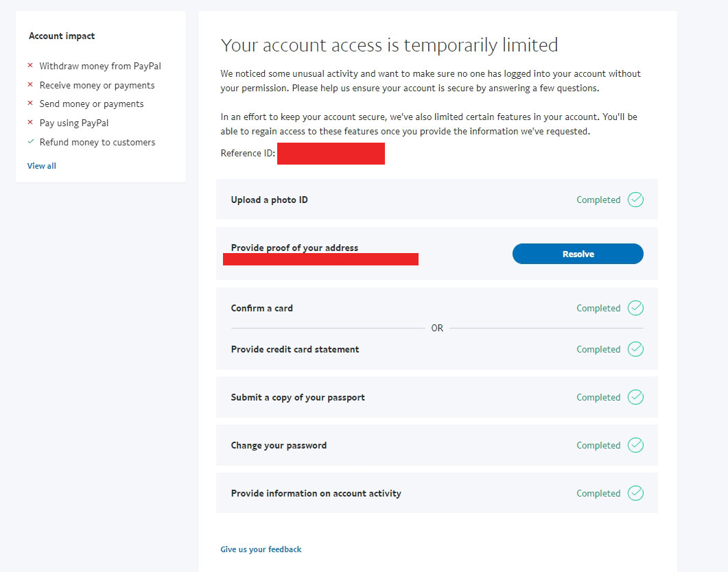Select Provide proof of your address item
Screen dimensions: 728x572
pos(294,248)
